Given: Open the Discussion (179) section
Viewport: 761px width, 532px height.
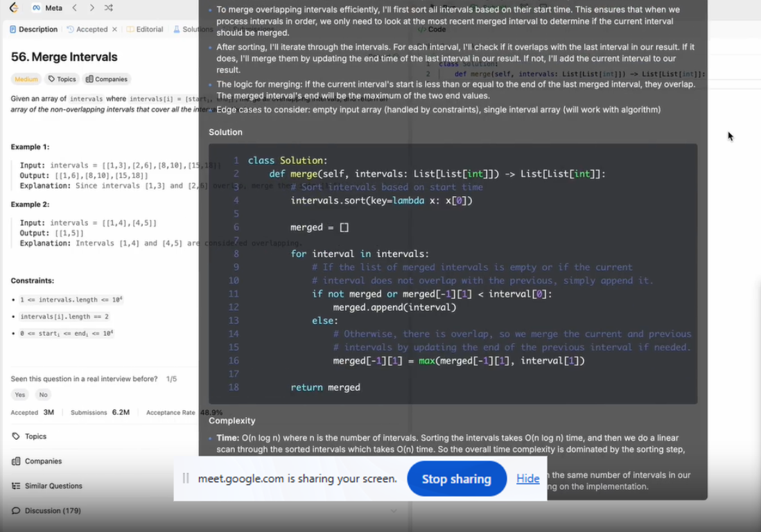Looking at the screenshot, I should pos(46,511).
